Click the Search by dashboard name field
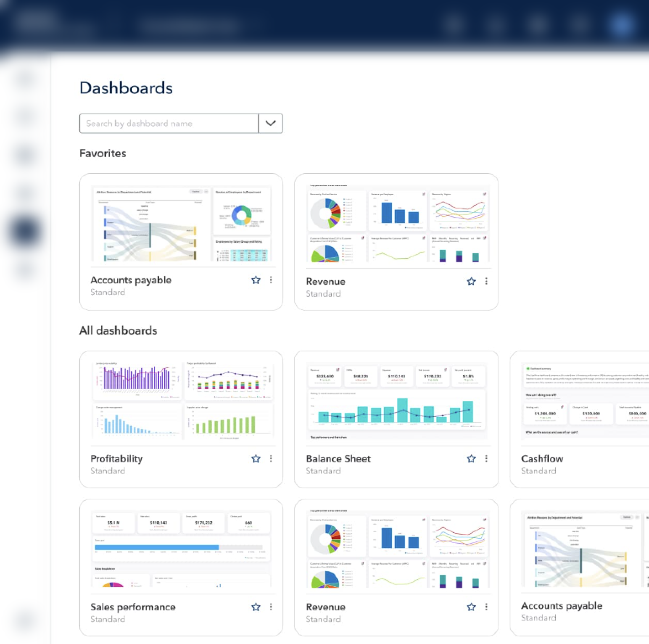The width and height of the screenshot is (649, 644). 169,124
